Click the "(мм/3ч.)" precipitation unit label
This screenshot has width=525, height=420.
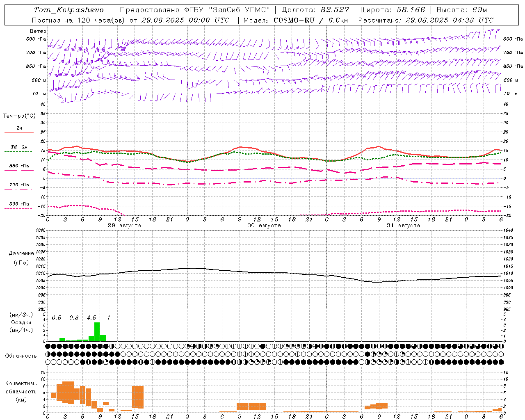click(21, 315)
